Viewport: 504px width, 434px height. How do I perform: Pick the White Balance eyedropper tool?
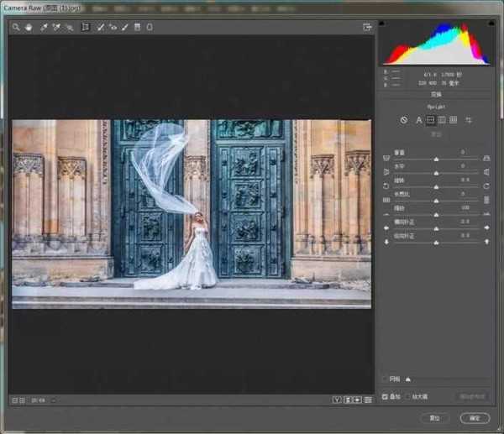coord(42,27)
